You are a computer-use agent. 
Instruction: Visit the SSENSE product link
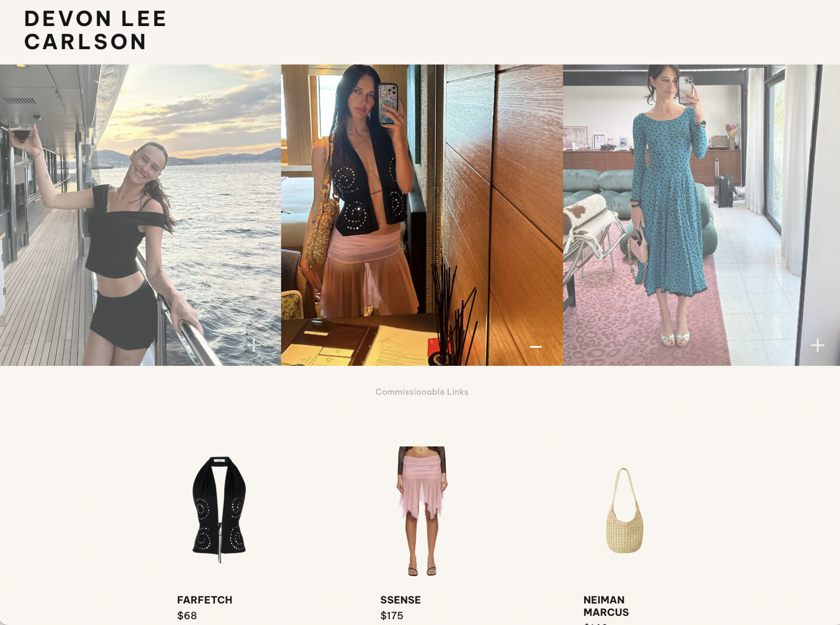pos(400,600)
